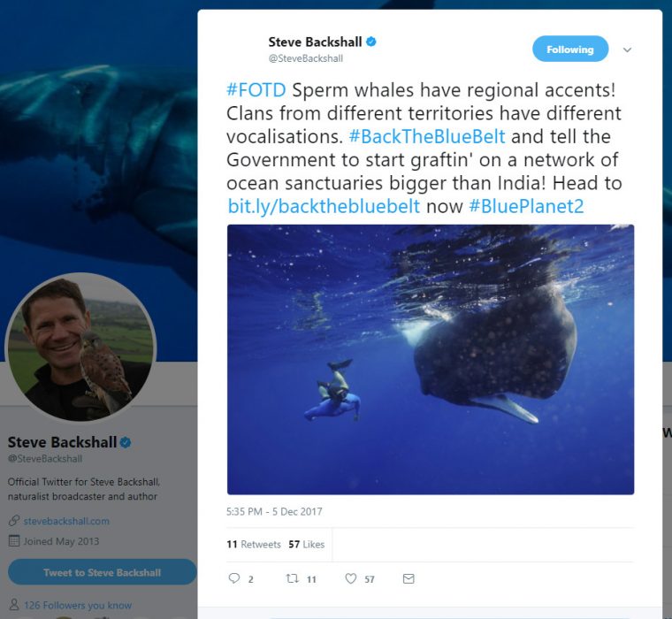672x619 pixels.
Task: Open Steve Backshall's profile avatar photo
Action: tap(80, 347)
